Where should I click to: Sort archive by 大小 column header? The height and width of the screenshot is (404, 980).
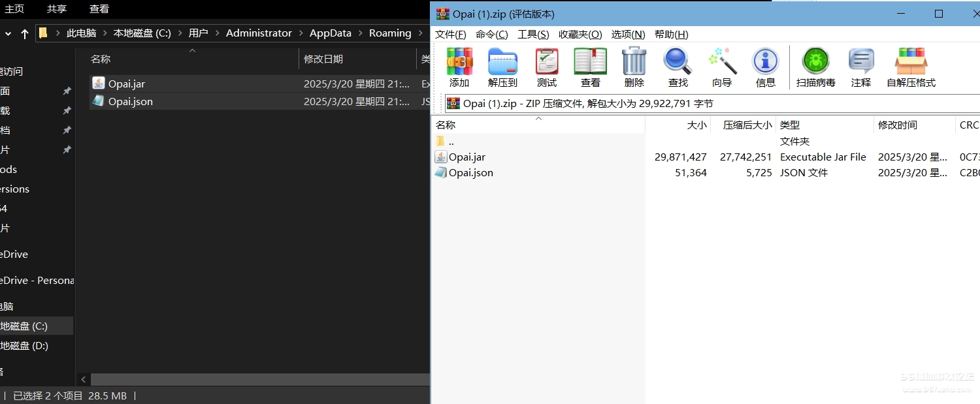(x=696, y=125)
